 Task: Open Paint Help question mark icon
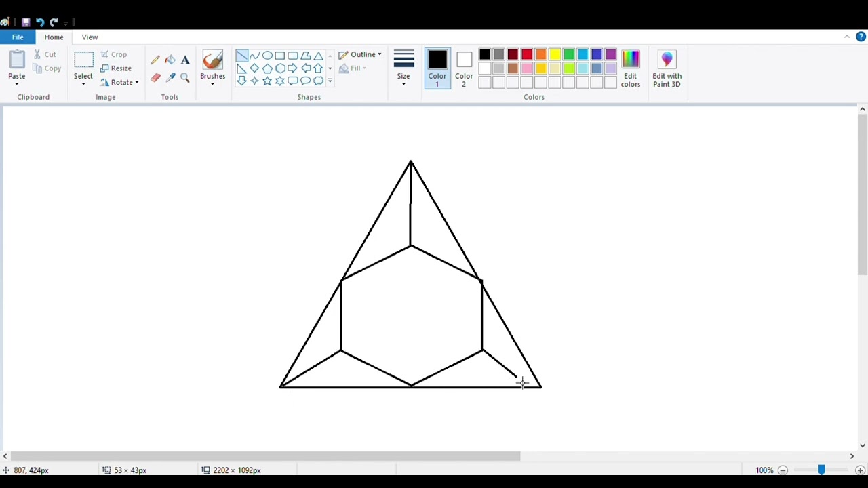pos(861,37)
